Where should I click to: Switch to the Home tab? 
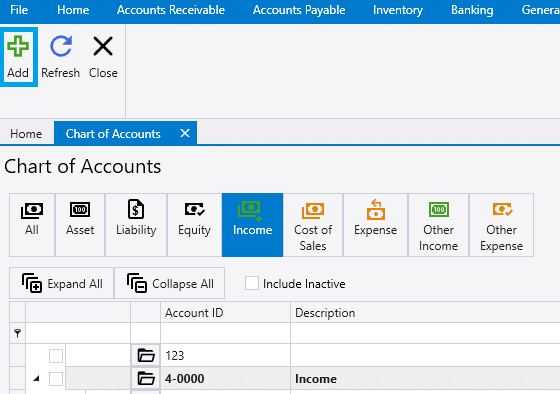click(26, 134)
